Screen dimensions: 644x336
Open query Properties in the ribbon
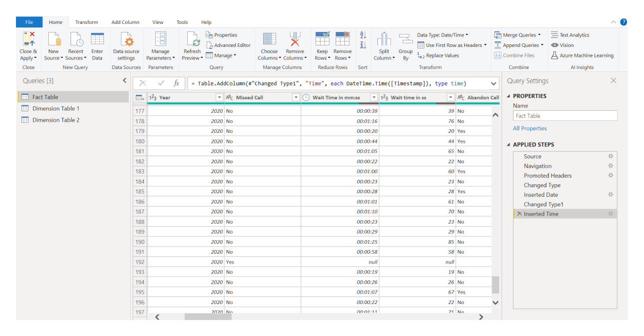[222, 35]
